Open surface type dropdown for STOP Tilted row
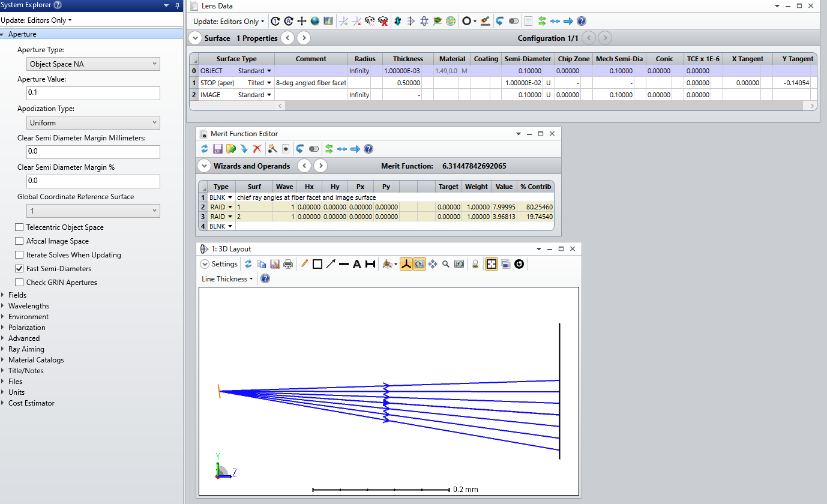This screenshot has width=827, height=504. [269, 83]
